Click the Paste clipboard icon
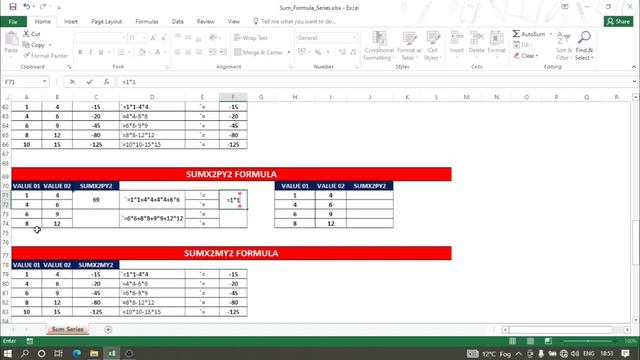This screenshot has width=640, height=360. (11, 39)
